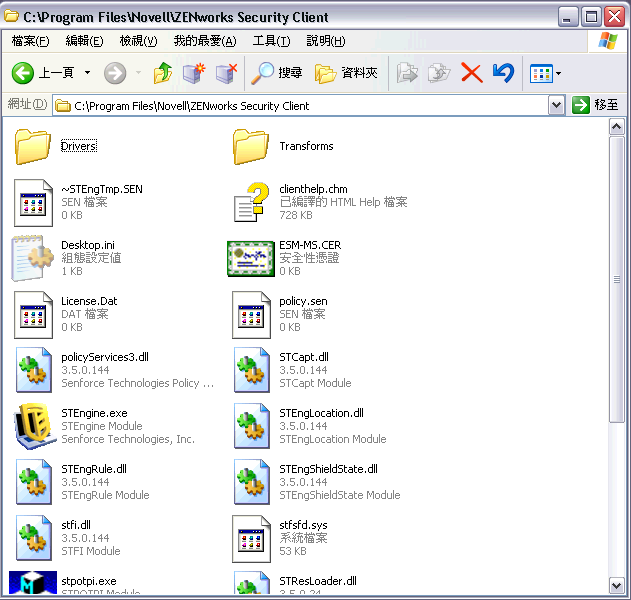Open the 編輯(E) menu
631x600 pixels.
pos(85,41)
